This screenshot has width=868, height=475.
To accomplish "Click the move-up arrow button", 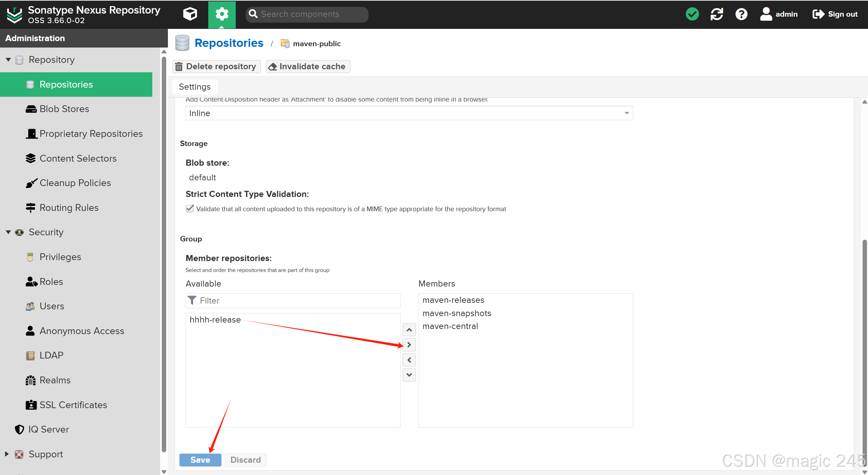I will point(409,330).
